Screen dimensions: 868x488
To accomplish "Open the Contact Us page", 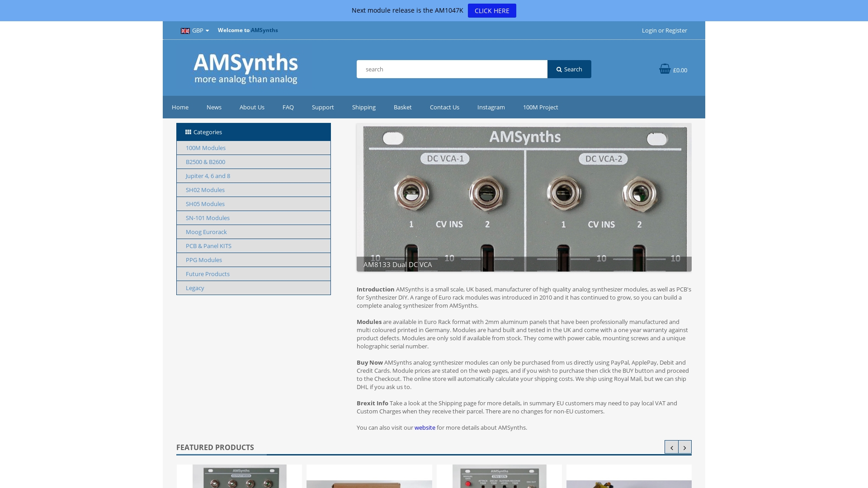I will coord(444,107).
